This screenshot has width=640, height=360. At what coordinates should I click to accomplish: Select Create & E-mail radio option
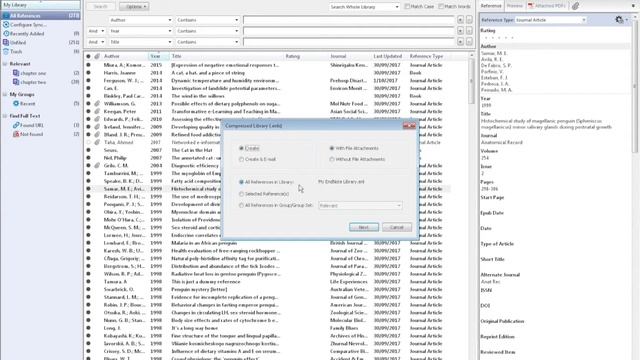click(241, 159)
